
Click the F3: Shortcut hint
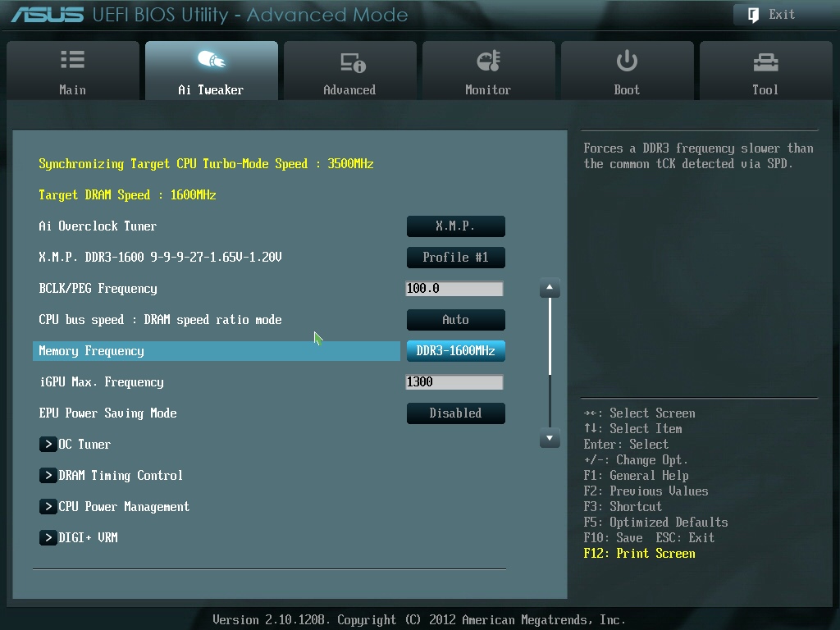pos(623,507)
